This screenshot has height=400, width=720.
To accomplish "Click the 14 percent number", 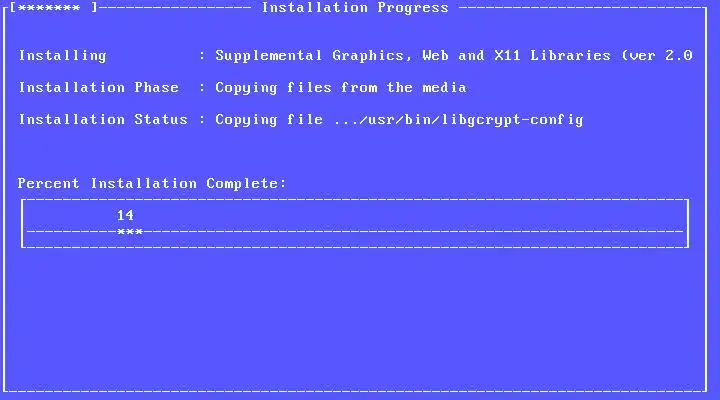I will [125, 215].
